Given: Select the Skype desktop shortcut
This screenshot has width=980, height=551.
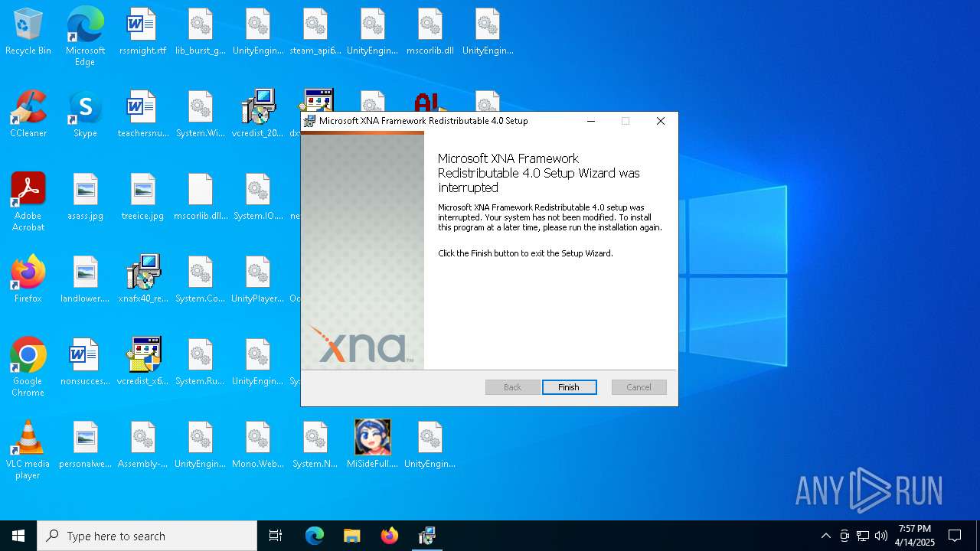Looking at the screenshot, I should (x=85, y=115).
